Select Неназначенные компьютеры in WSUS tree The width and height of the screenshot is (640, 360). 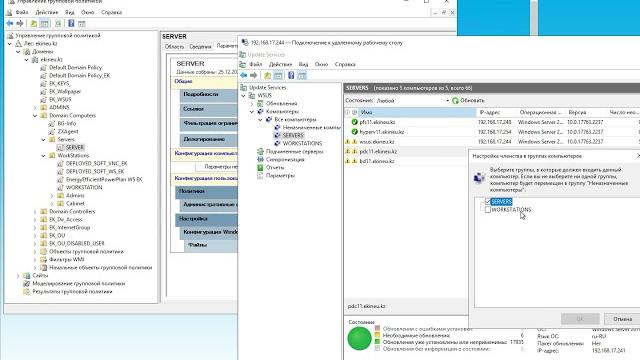coord(311,128)
